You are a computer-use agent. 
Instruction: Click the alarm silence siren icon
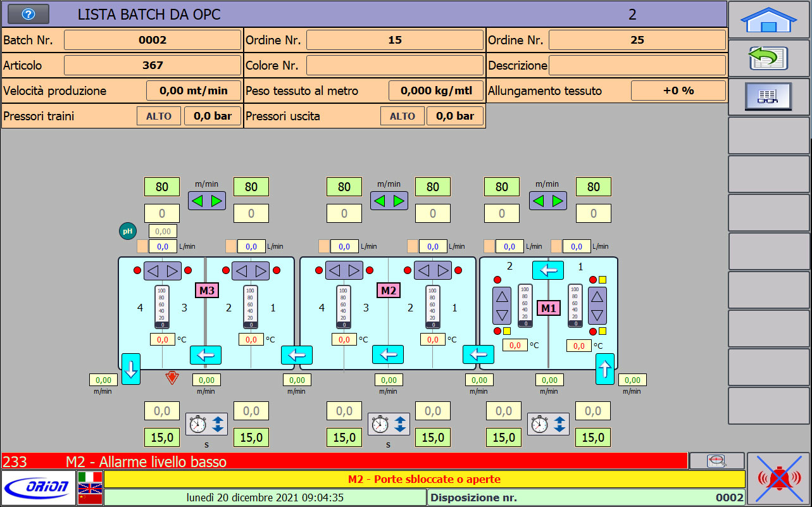778,479
